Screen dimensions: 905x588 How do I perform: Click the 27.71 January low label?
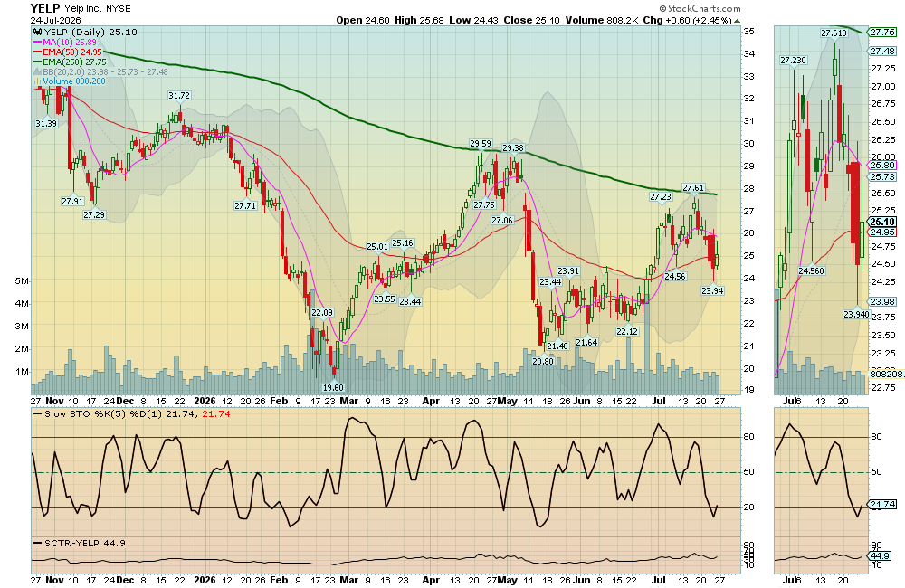tap(245, 205)
